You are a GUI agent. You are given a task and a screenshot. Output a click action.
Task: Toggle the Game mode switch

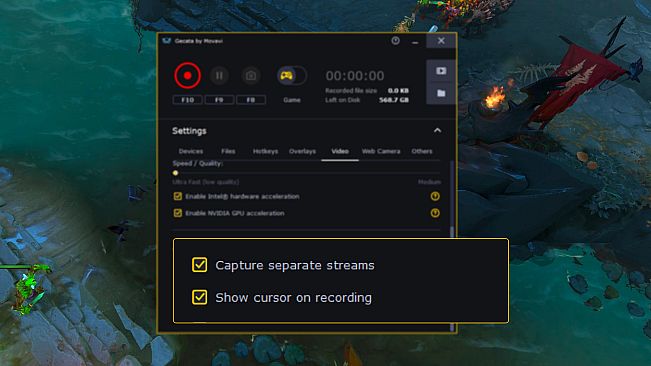click(x=292, y=76)
